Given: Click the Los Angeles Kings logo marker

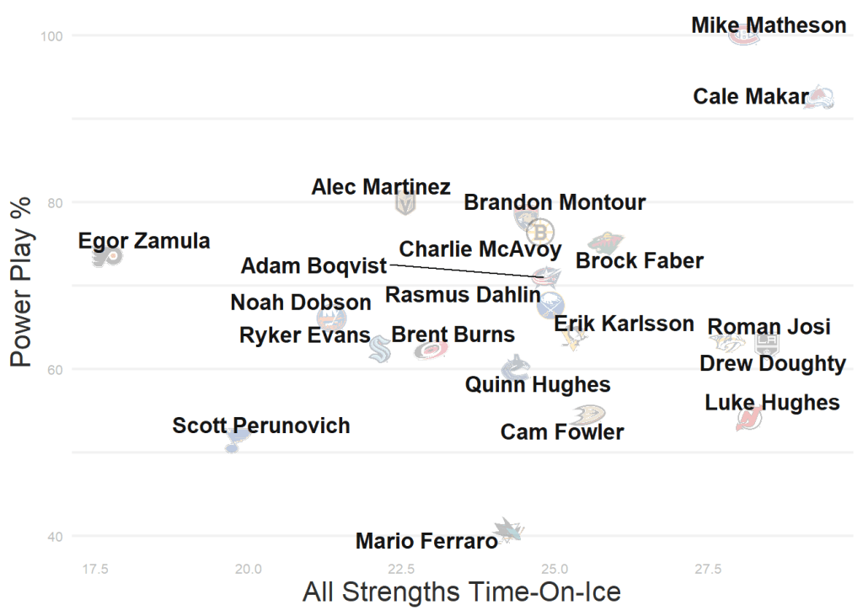Looking at the screenshot, I should 766,343.
